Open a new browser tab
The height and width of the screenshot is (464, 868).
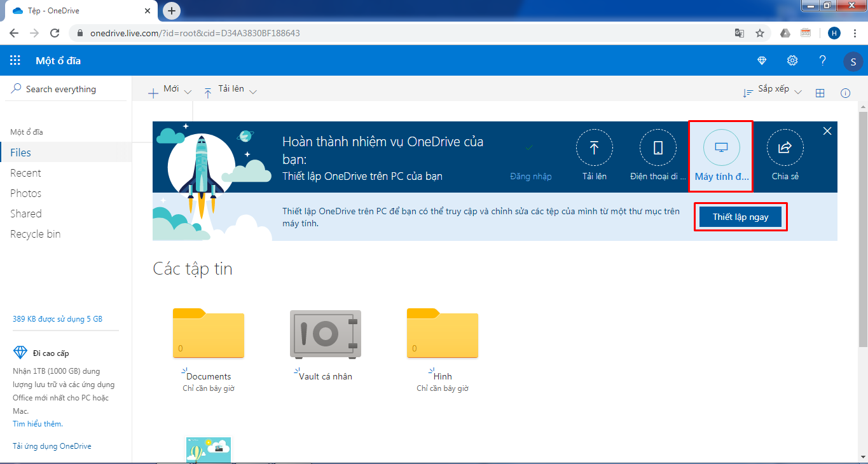[x=172, y=11]
